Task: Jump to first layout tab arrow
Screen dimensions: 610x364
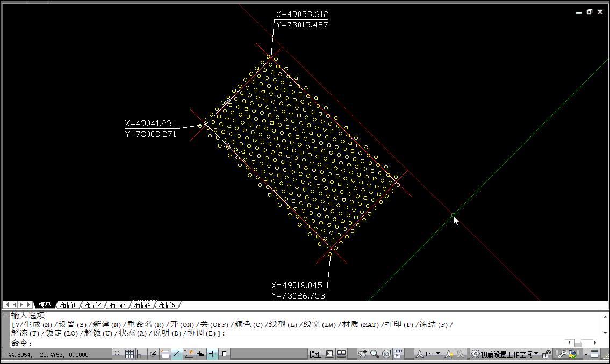Action: pos(6,305)
